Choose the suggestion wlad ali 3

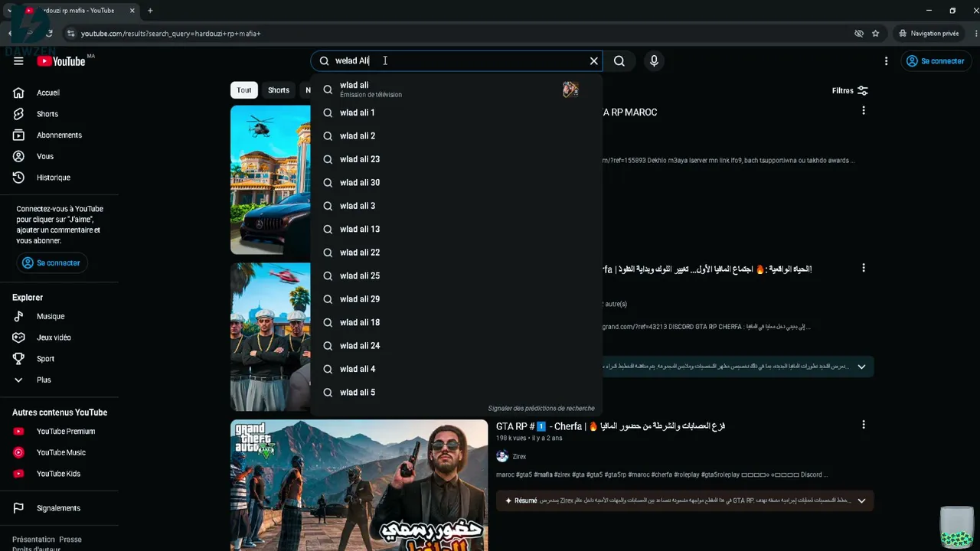456,206
